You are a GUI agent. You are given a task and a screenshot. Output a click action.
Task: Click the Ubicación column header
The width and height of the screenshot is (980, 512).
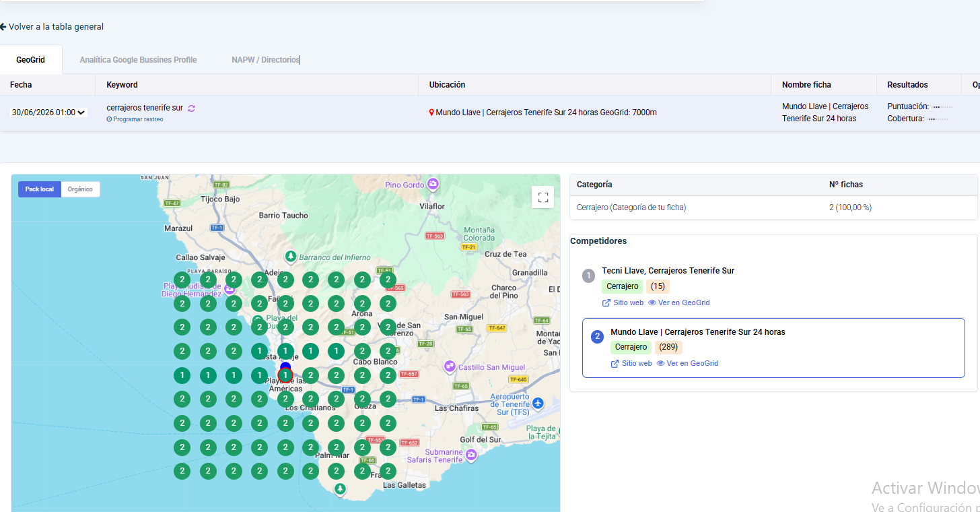(x=447, y=85)
